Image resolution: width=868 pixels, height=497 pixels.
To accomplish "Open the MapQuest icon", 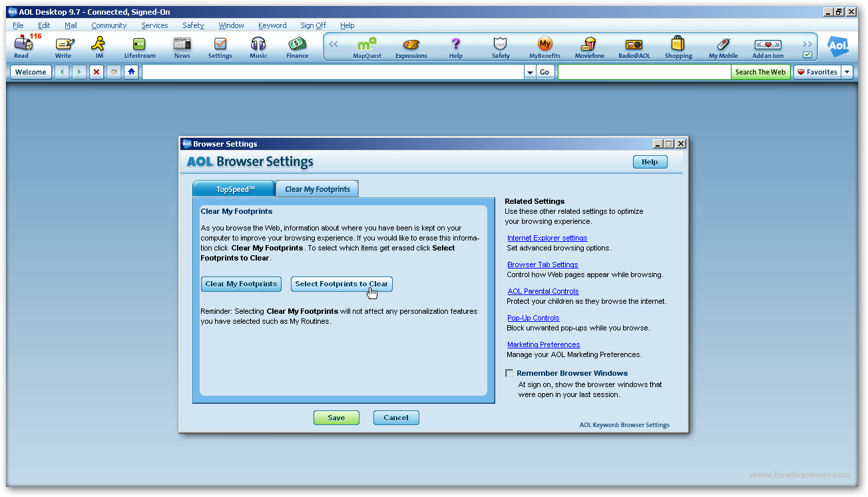I will pos(367,47).
